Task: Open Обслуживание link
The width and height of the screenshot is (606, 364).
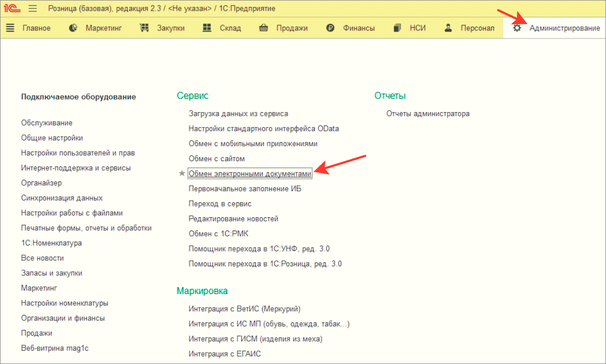Action: click(47, 123)
